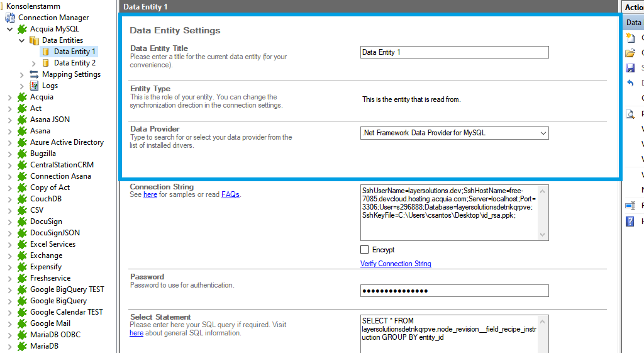
Task: Open the FAQs link under Connection String
Action: [x=230, y=195]
